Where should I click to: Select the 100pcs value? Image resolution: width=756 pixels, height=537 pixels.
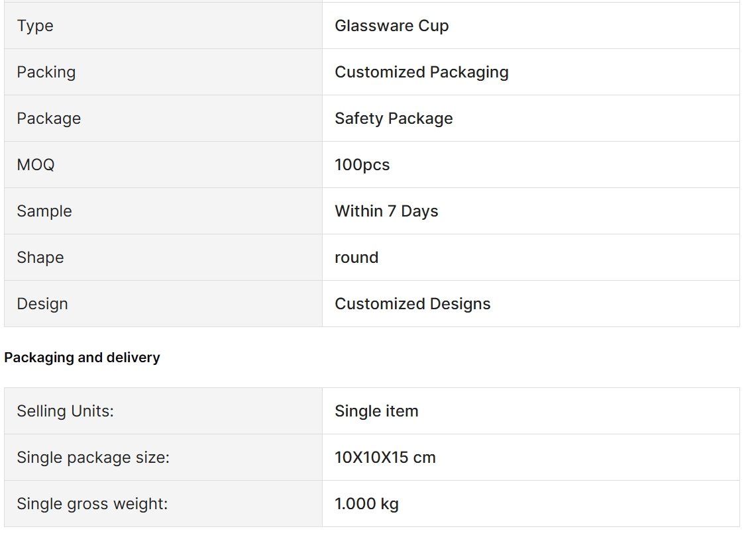click(x=362, y=165)
